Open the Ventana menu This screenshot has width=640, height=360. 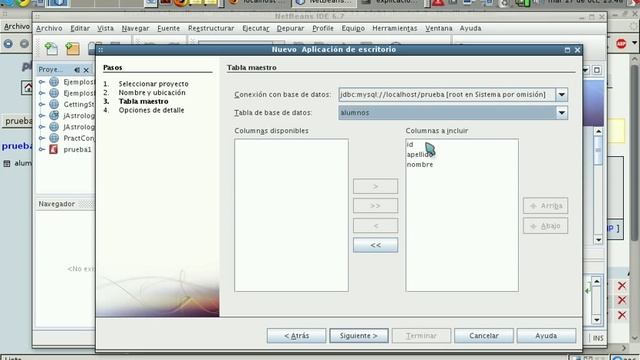[x=438, y=28]
